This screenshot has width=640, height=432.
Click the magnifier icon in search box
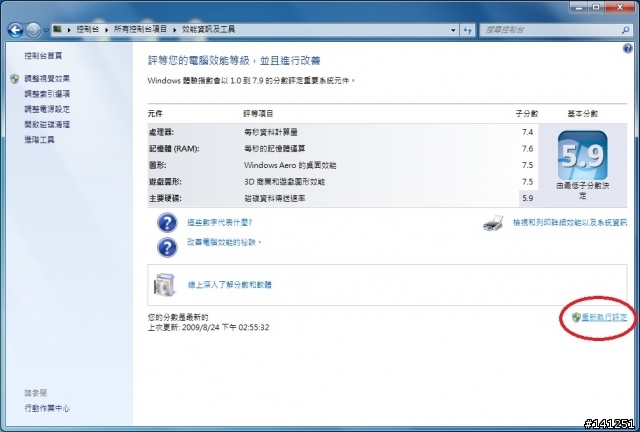pyautogui.click(x=625, y=30)
